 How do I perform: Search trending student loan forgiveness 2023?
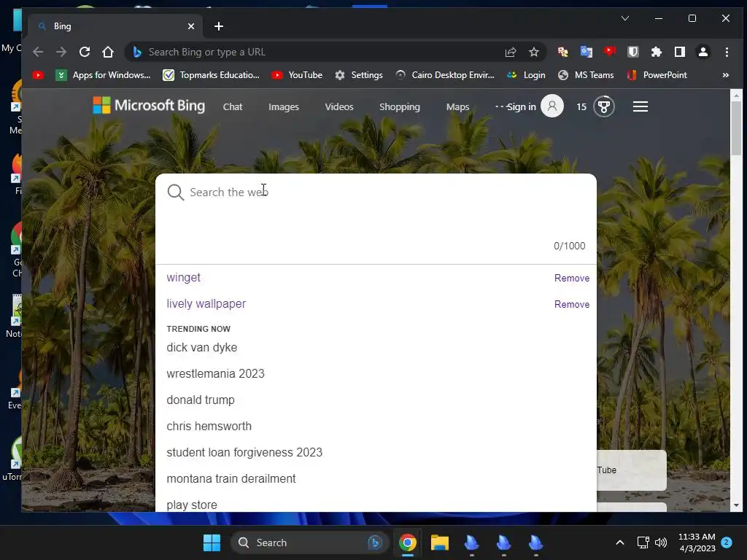coord(244,452)
